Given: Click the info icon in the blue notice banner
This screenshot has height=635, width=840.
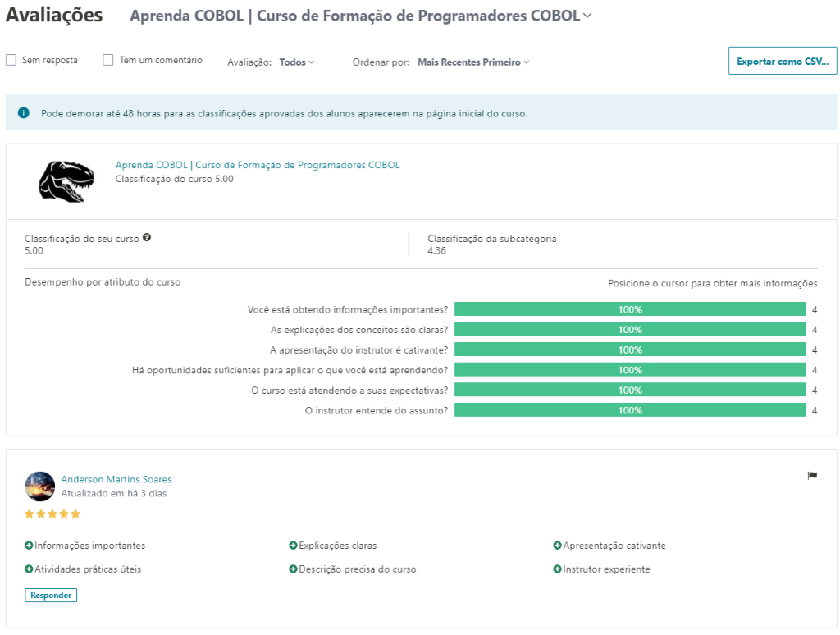Looking at the screenshot, I should click(x=24, y=113).
